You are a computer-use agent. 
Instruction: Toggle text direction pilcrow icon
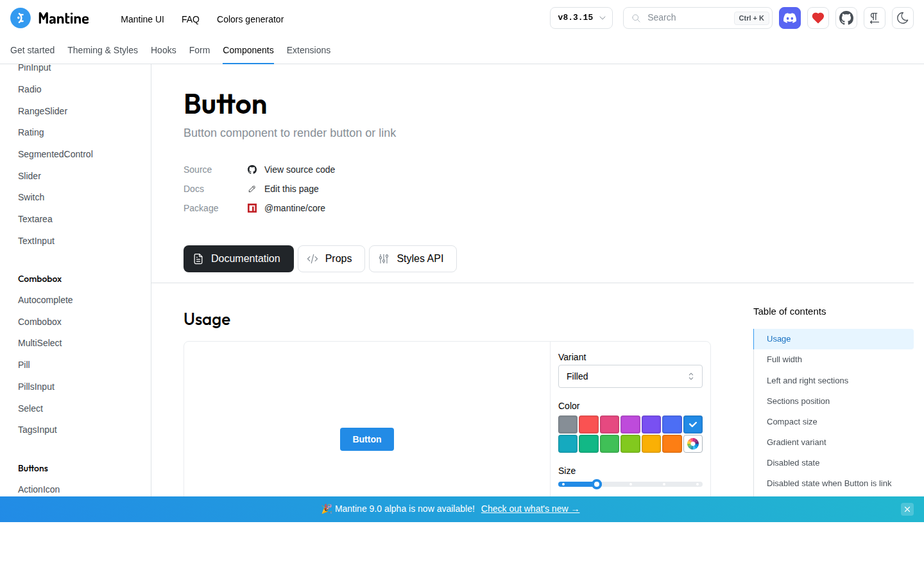(875, 18)
